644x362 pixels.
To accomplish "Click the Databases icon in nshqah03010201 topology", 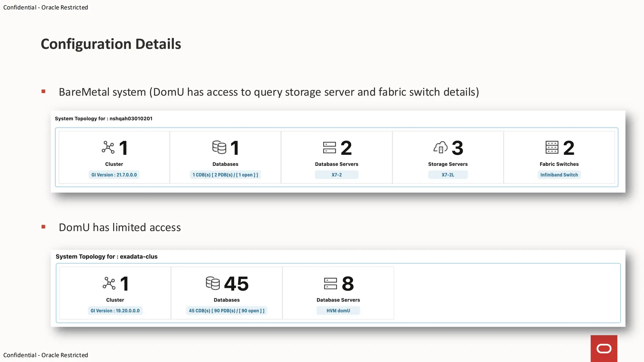I will click(219, 147).
